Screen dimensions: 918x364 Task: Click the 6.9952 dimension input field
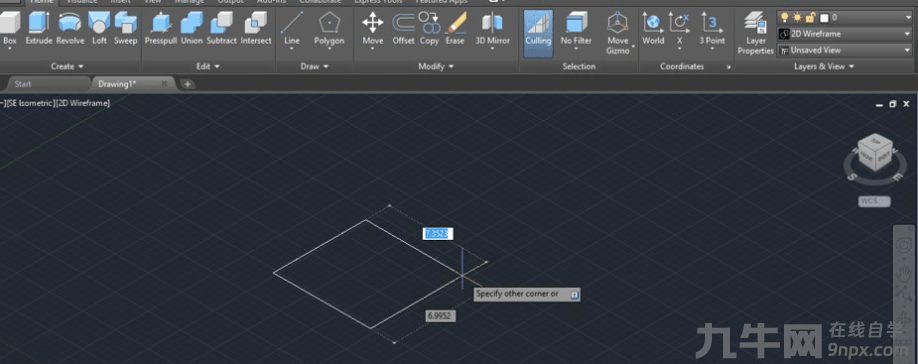[440, 315]
